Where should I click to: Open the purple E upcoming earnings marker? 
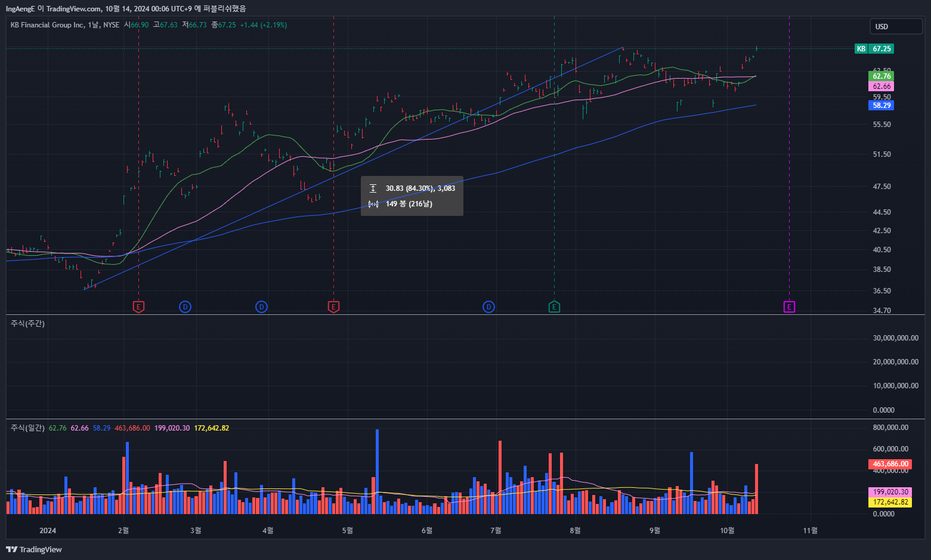click(x=789, y=307)
